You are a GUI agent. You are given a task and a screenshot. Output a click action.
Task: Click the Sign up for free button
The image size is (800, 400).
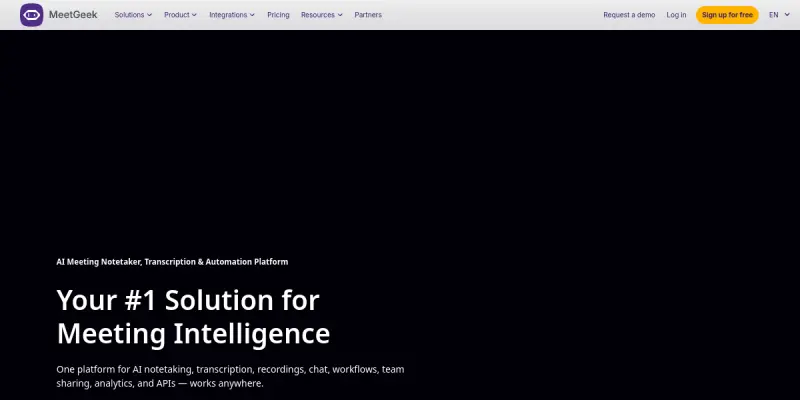727,15
